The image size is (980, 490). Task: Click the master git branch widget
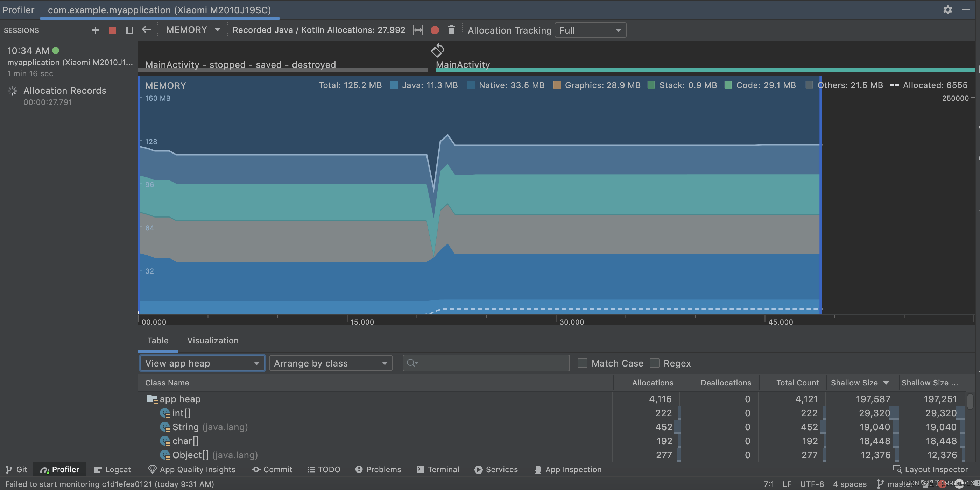coord(895,484)
